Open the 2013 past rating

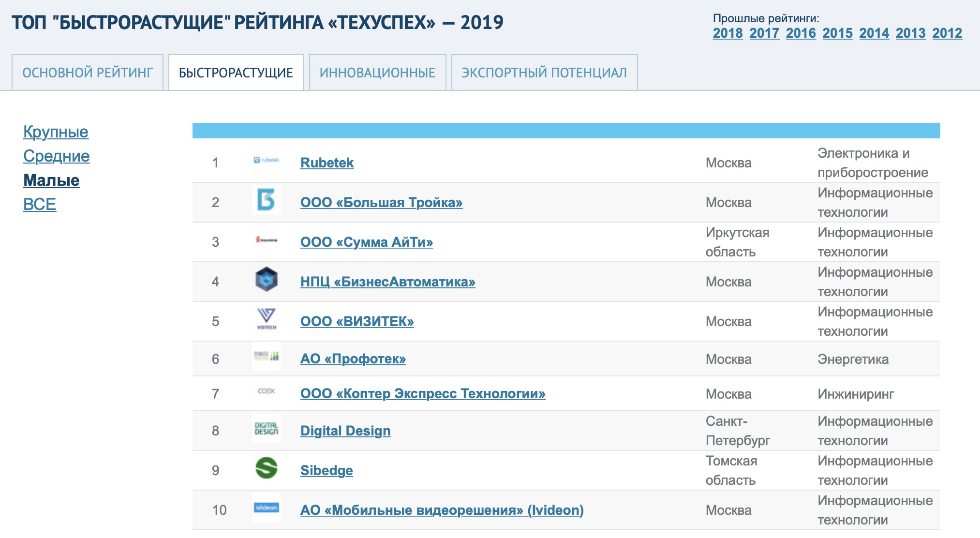click(x=911, y=33)
